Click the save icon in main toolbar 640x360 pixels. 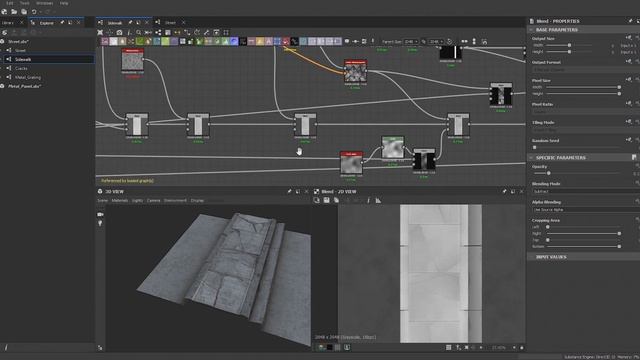click(x=24, y=12)
